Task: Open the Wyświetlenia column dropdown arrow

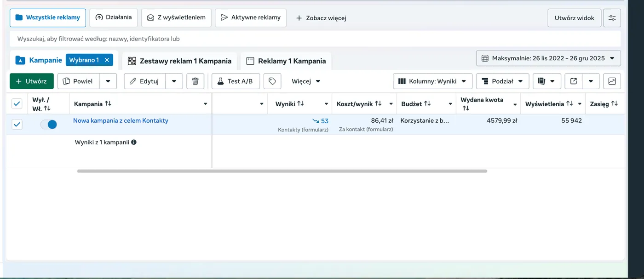Action: pos(580,104)
